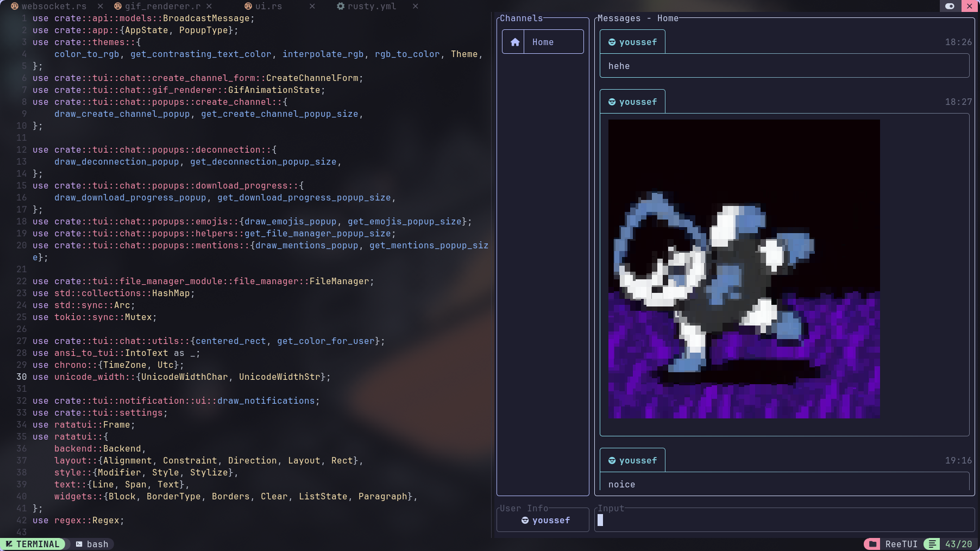Click the avatar icon in User Info
980x551 pixels.
525,520
